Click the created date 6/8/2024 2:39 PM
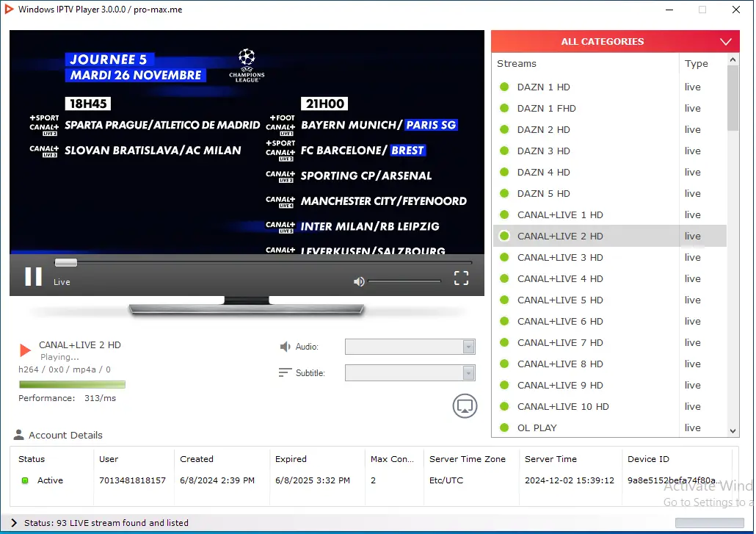 pos(217,480)
